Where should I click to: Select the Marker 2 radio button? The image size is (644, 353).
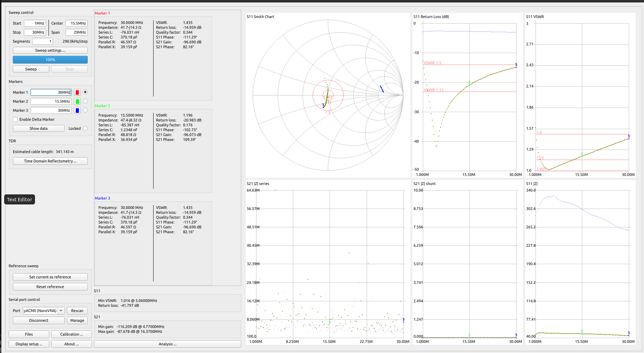(x=85, y=101)
